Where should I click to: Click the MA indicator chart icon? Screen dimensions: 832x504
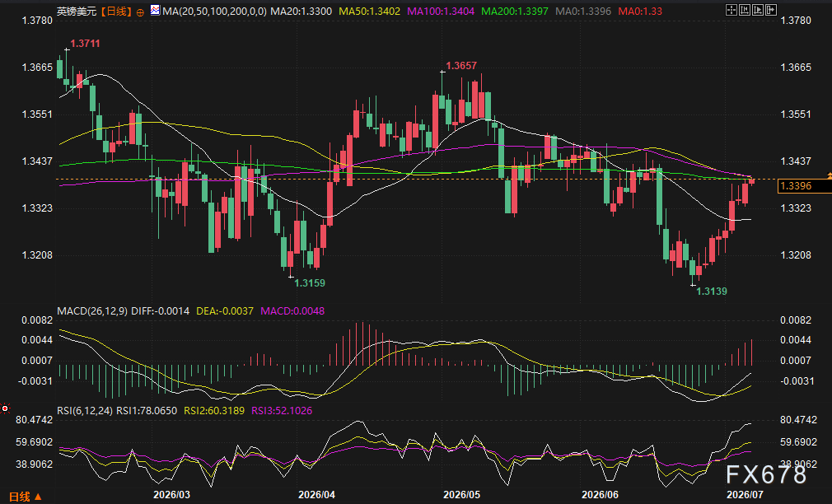[155, 10]
